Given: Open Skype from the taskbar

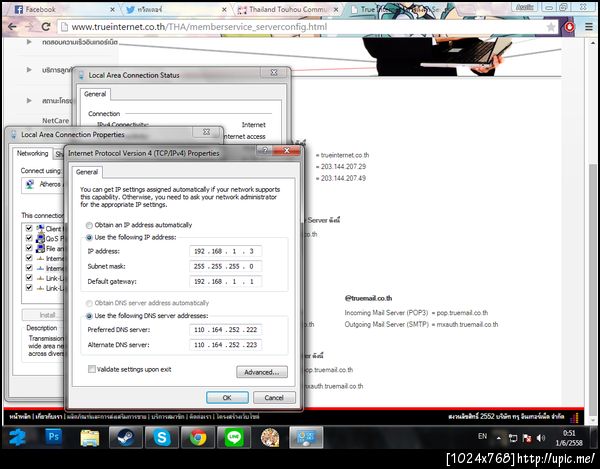Looking at the screenshot, I should [x=162, y=437].
